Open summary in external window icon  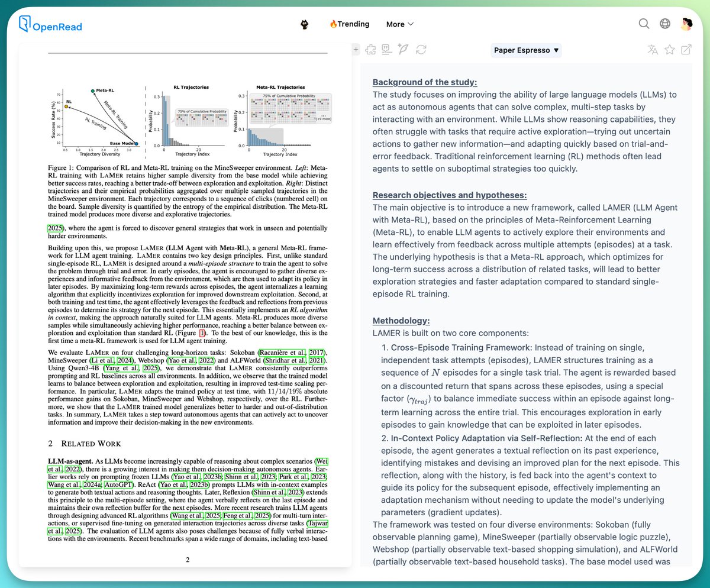click(x=686, y=50)
